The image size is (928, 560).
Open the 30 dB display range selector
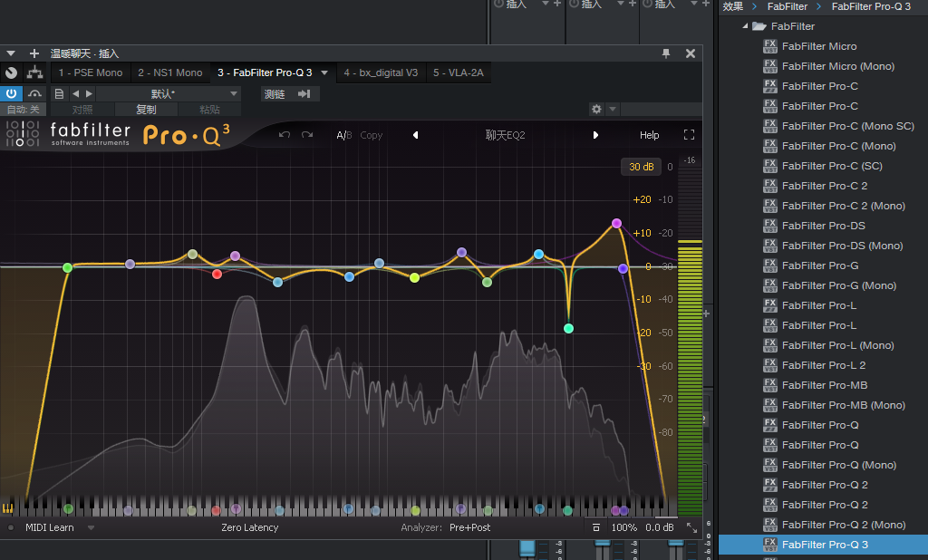pos(641,167)
